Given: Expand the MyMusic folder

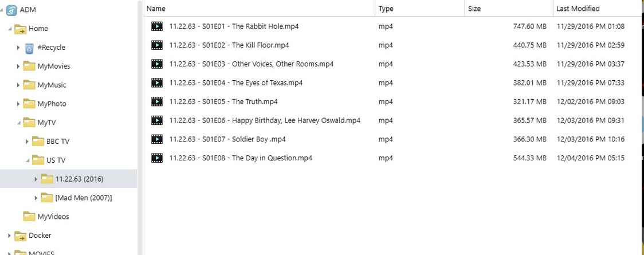Looking at the screenshot, I should point(18,85).
